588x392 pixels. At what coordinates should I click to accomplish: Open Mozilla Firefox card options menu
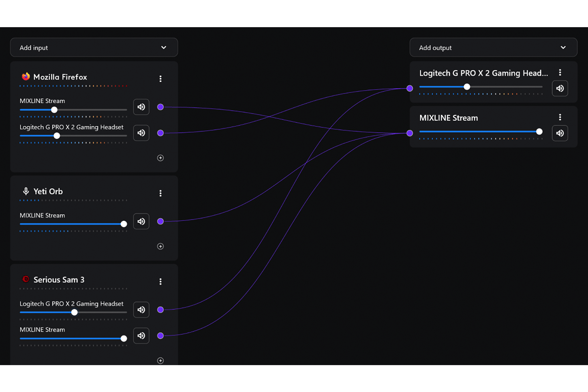tap(160, 79)
